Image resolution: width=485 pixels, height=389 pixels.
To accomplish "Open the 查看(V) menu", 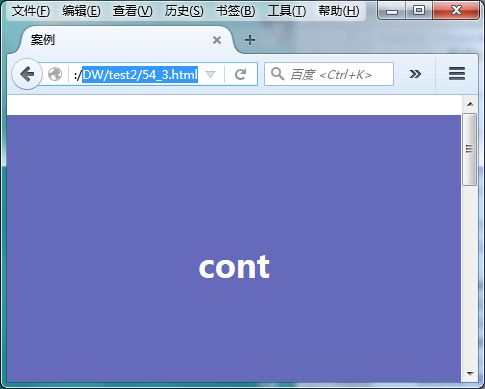I will point(132,11).
